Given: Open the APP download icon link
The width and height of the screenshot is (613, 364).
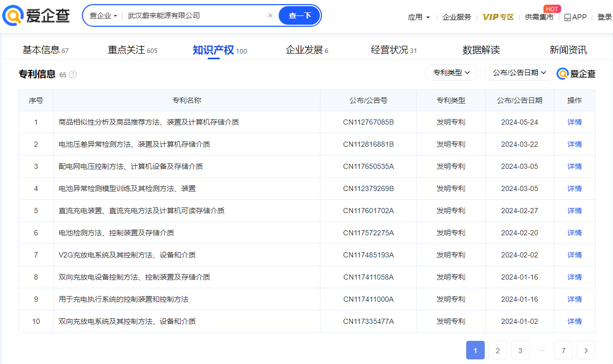Looking at the screenshot, I should click(x=575, y=17).
